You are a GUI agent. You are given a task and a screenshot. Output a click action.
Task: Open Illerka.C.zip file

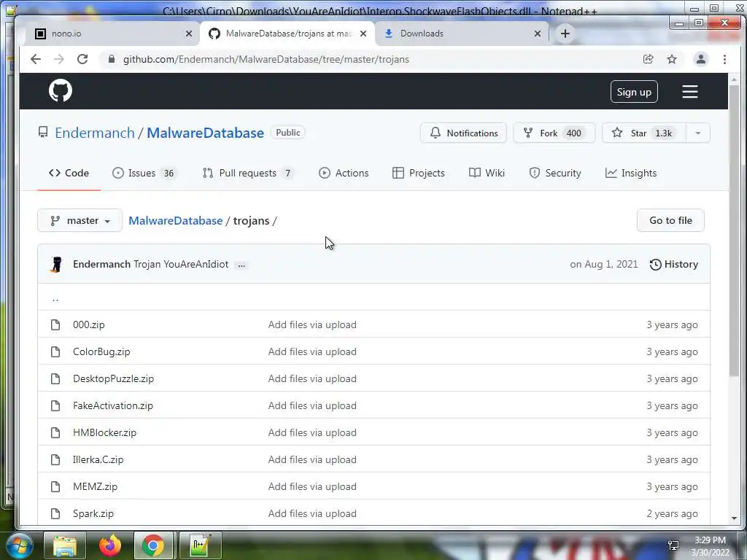pyautogui.click(x=98, y=459)
